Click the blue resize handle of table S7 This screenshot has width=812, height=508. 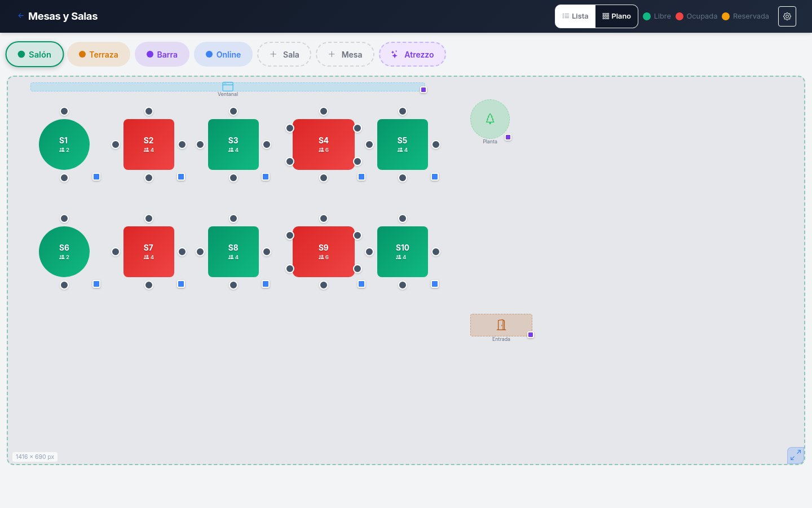click(181, 284)
